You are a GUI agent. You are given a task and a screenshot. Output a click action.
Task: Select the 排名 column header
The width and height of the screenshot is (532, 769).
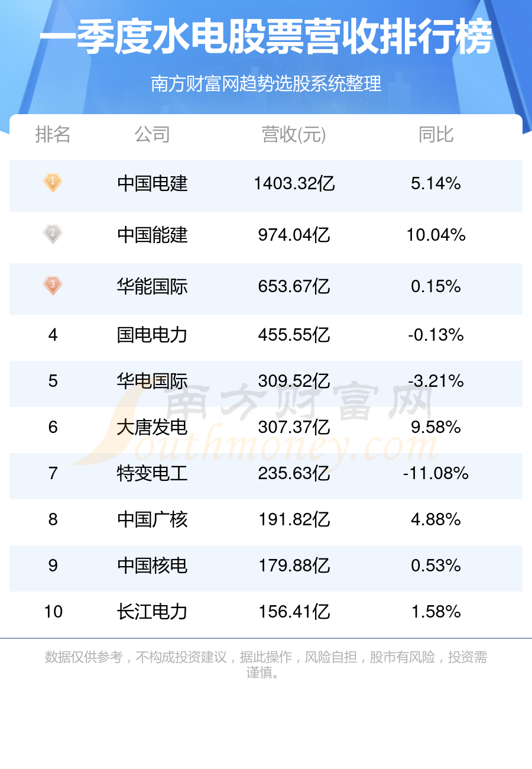click(53, 135)
